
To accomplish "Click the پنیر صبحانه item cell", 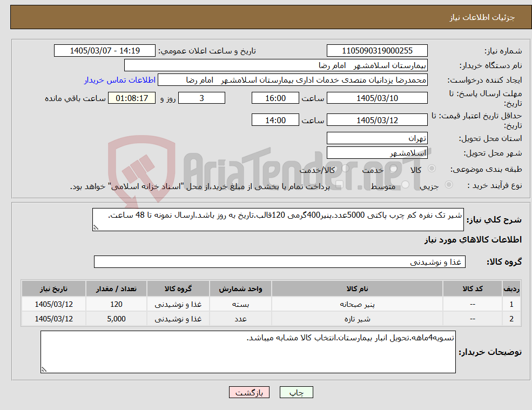I will tap(357, 304).
